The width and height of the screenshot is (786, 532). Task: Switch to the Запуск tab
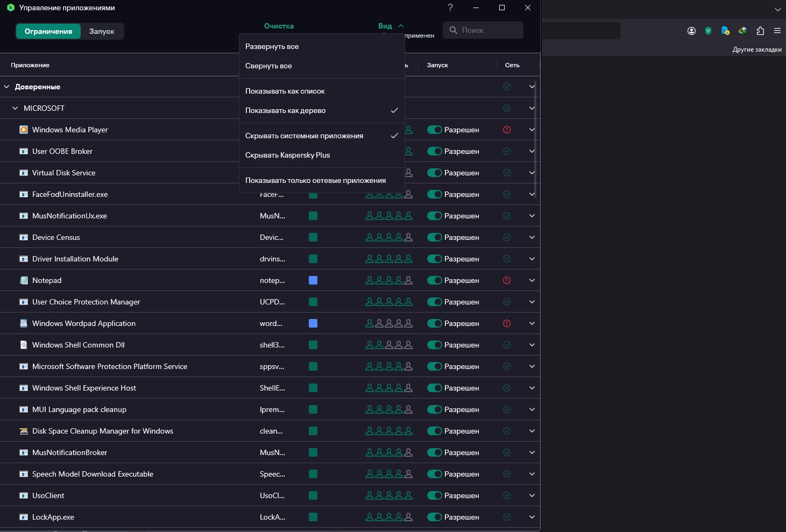pos(102,31)
